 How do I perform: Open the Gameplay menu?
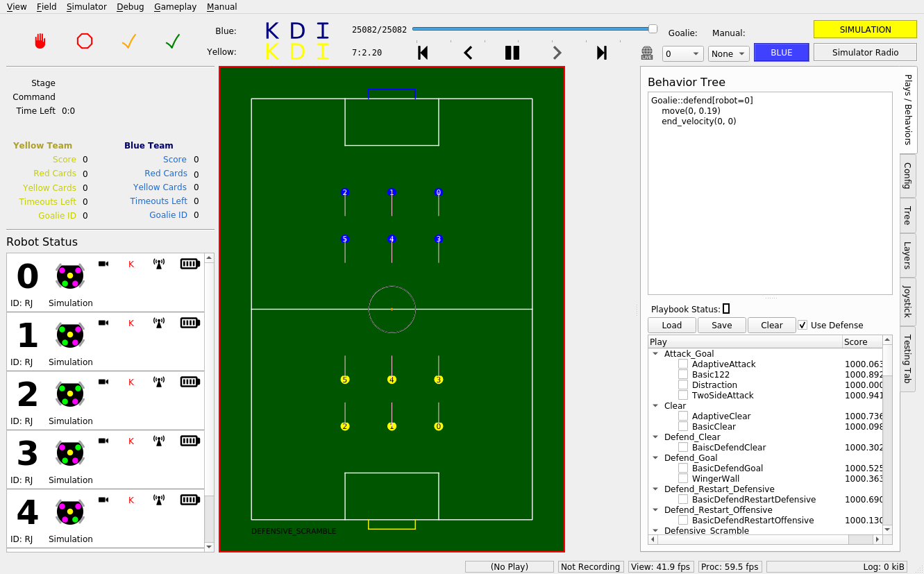click(176, 6)
